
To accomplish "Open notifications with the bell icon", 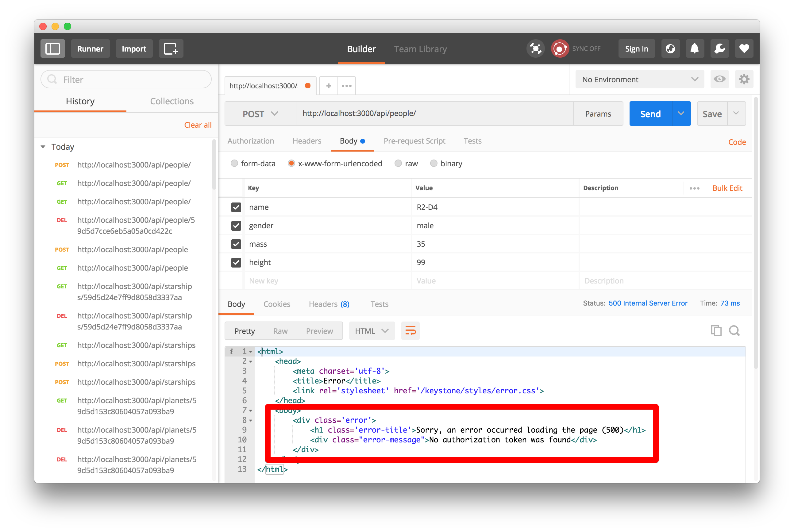I will (695, 49).
